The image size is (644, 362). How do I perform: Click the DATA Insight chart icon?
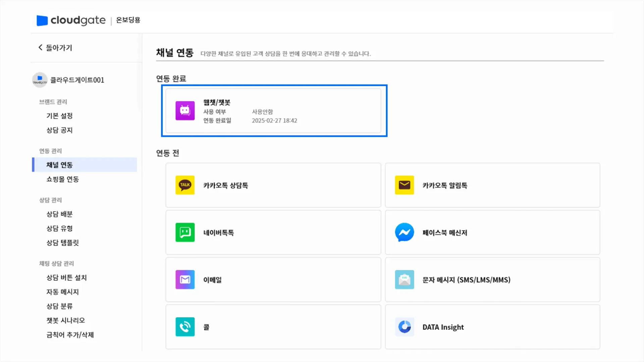coord(404,327)
